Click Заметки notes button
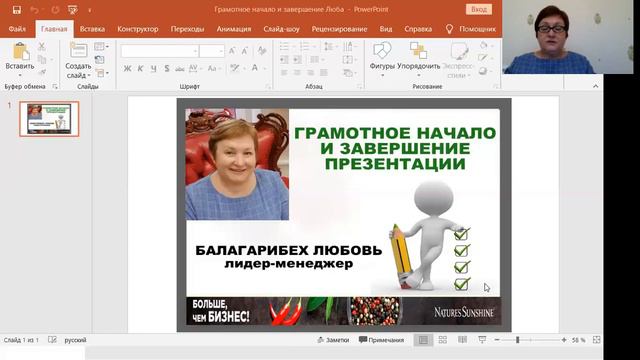 pyautogui.click(x=333, y=340)
